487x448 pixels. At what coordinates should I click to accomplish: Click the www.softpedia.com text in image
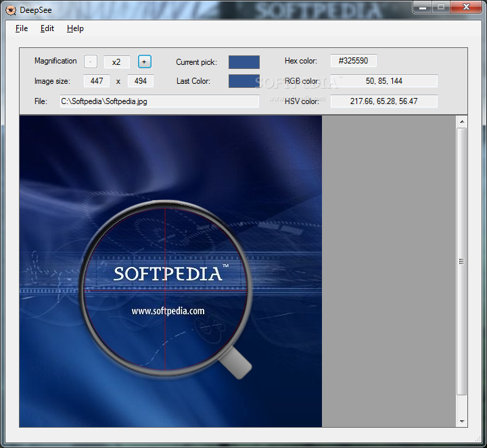point(168,312)
